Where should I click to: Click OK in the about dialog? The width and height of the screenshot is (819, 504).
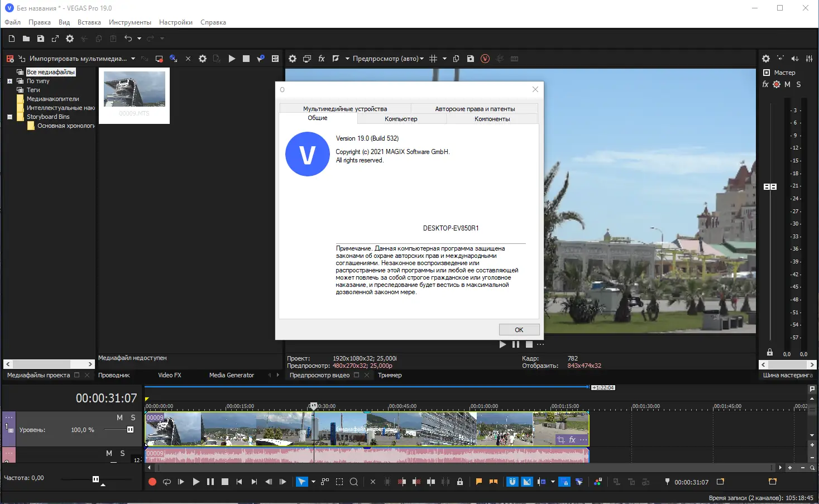click(519, 330)
